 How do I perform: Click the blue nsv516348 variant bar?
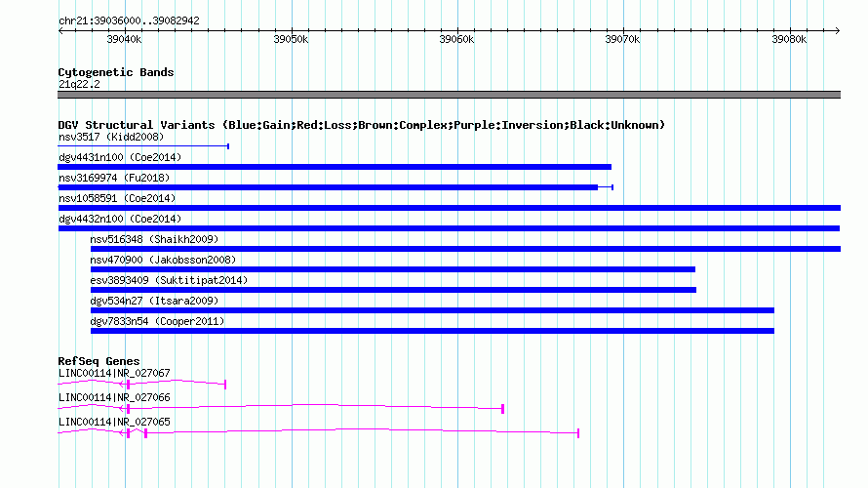click(x=465, y=249)
